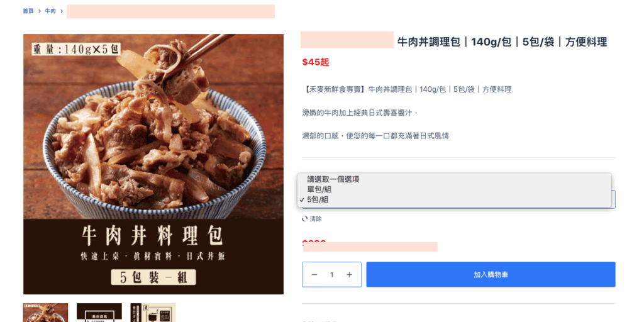The height and width of the screenshot is (322, 644).
Task: Click the red $45起 price text
Action: (316, 62)
